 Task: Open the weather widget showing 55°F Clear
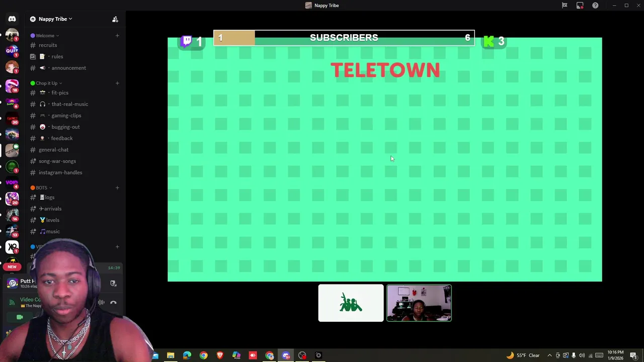coord(523,355)
